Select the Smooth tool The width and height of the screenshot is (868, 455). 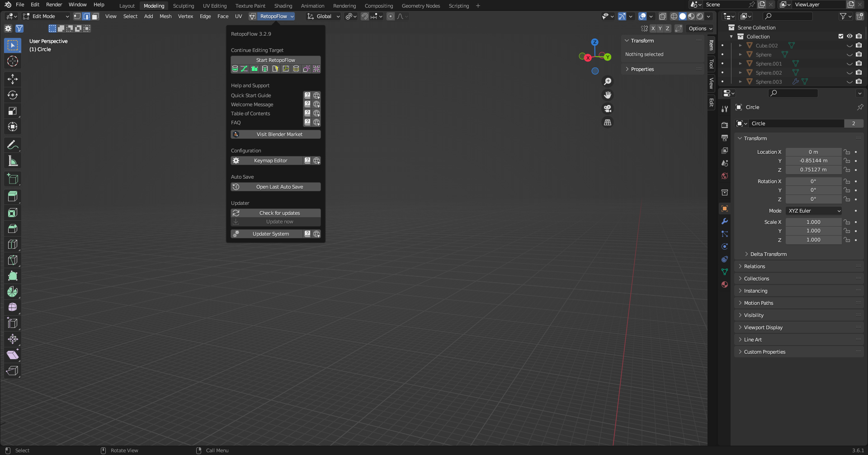coord(13,308)
